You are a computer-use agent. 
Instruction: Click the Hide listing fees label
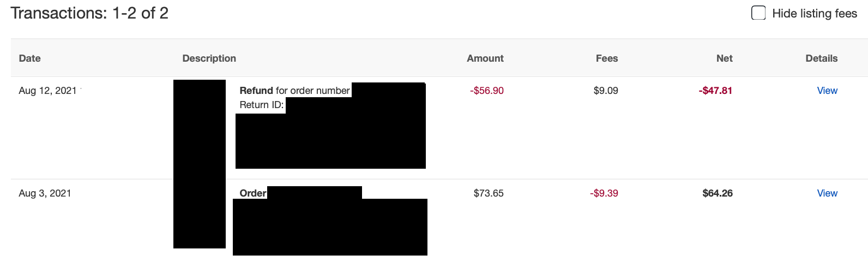[815, 14]
